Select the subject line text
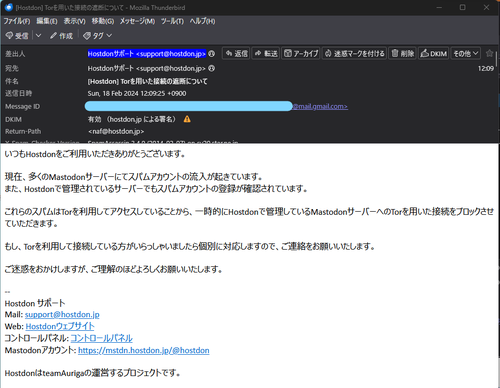 click(147, 81)
